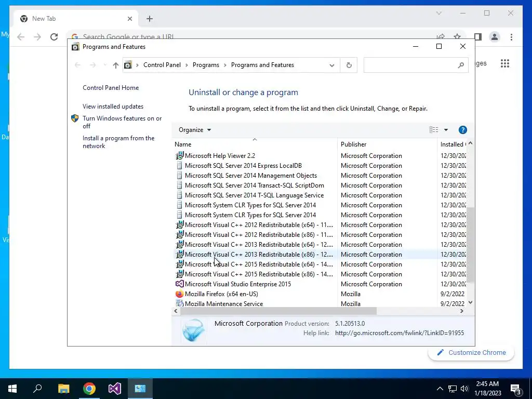This screenshot has width=532, height=399.
Task: Sort by the Installed On column header
Action: point(453,144)
